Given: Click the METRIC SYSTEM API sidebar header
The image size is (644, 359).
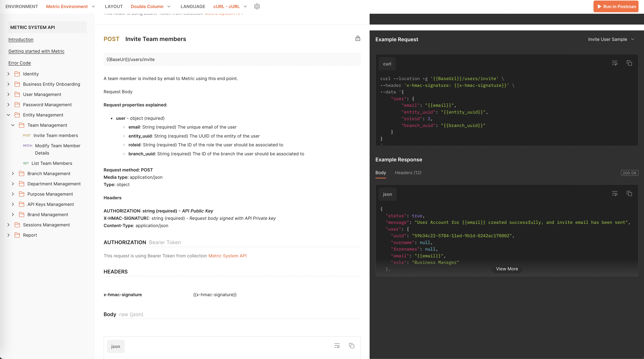Looking at the screenshot, I should [47, 27].
